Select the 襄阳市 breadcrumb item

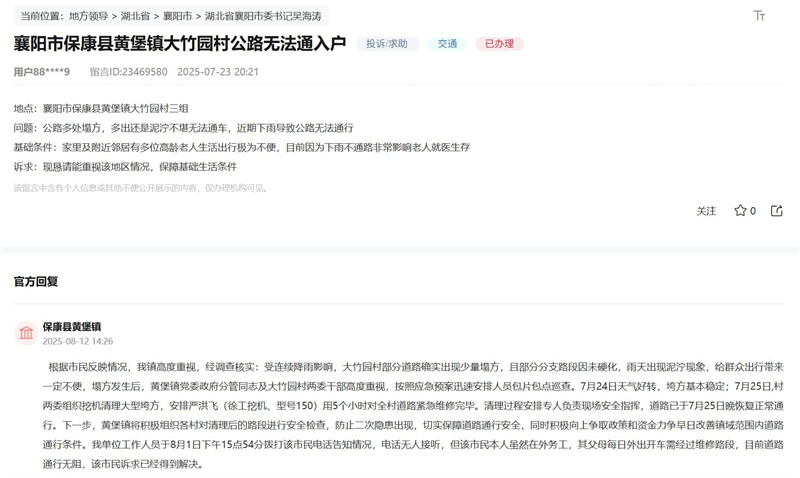point(178,16)
